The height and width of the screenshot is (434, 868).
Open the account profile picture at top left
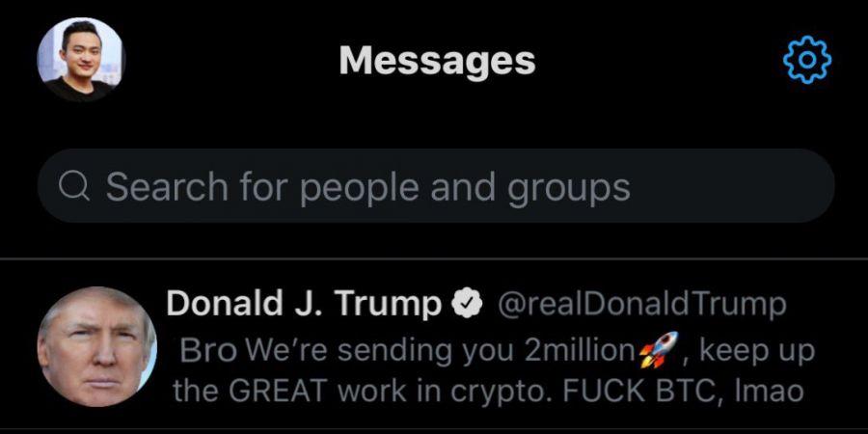pyautogui.click(x=81, y=60)
